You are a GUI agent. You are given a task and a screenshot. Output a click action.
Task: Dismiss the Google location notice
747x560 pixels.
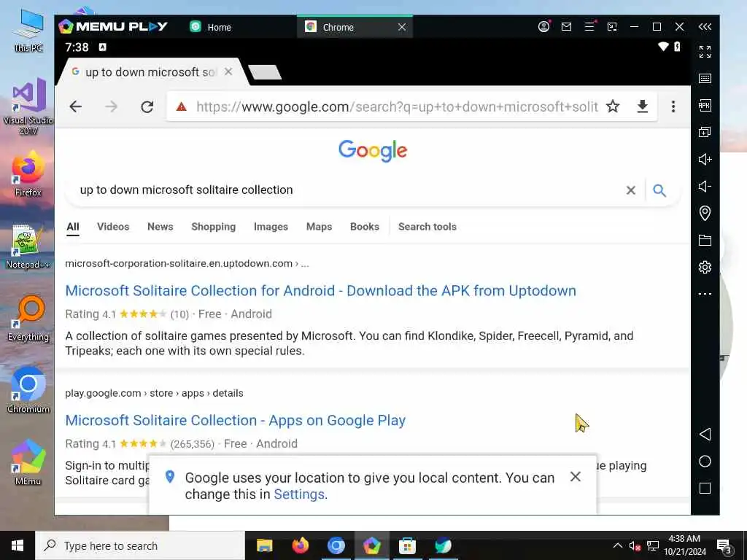click(x=576, y=477)
